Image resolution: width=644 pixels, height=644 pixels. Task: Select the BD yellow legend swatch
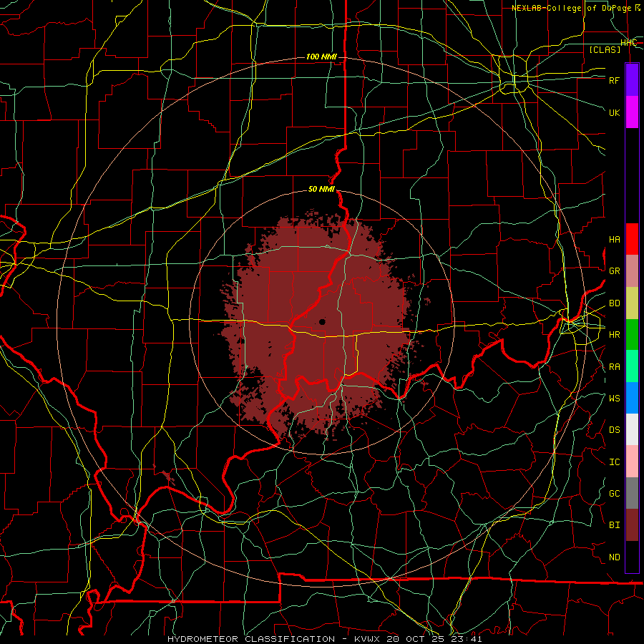(632, 303)
